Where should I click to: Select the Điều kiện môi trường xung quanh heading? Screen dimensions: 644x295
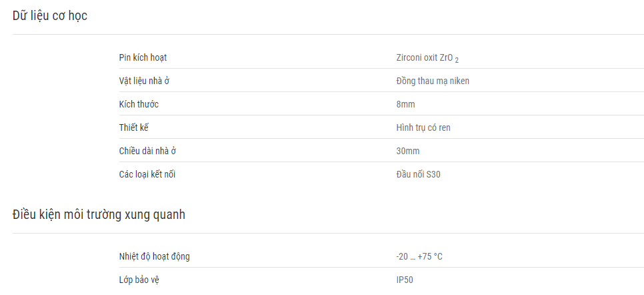coord(99,215)
